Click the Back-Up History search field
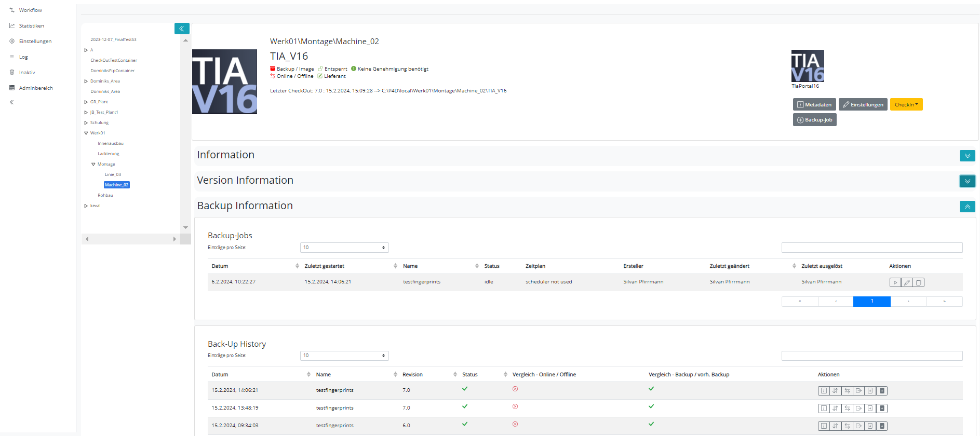Screen dimensions: 980x436 (871, 356)
